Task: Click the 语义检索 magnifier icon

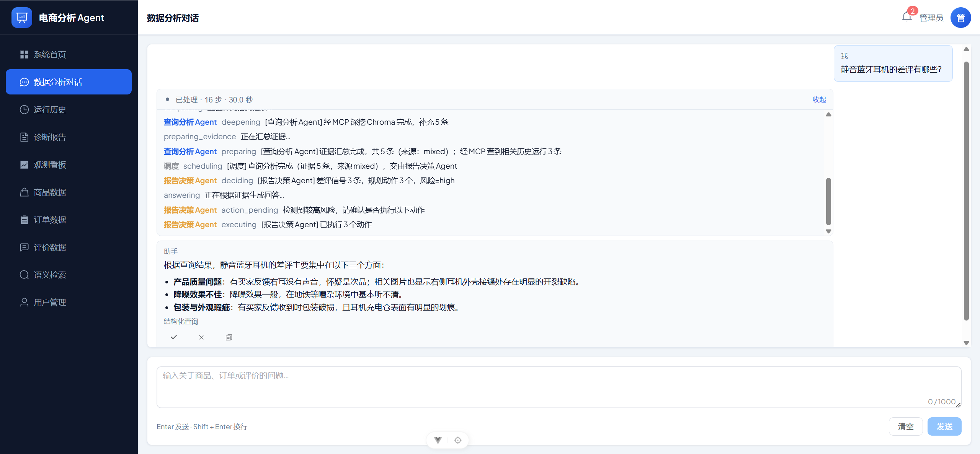Action: [x=24, y=275]
